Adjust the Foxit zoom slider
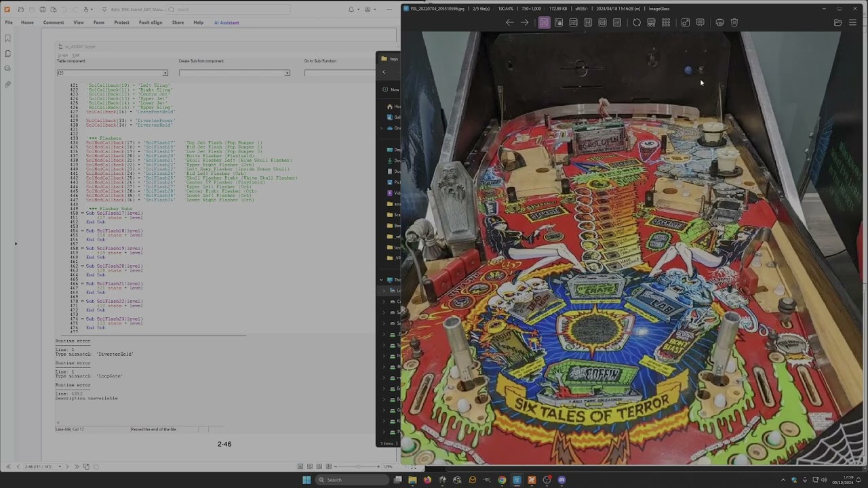 point(358,466)
